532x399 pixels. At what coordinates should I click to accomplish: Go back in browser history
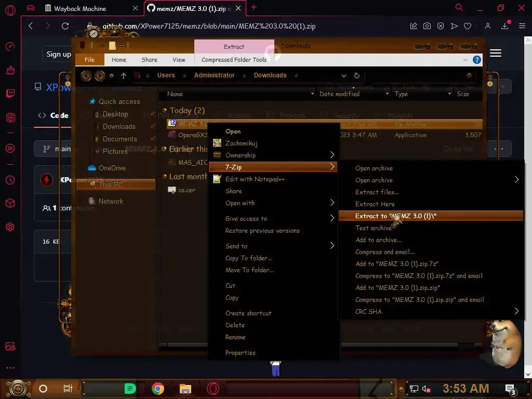[31, 26]
